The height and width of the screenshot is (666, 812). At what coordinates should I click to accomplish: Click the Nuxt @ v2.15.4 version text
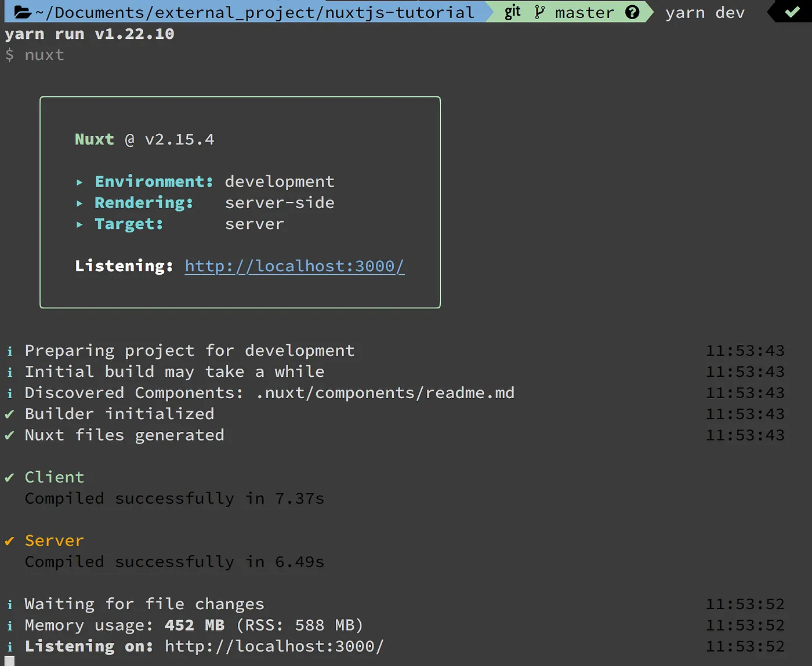[x=144, y=140]
